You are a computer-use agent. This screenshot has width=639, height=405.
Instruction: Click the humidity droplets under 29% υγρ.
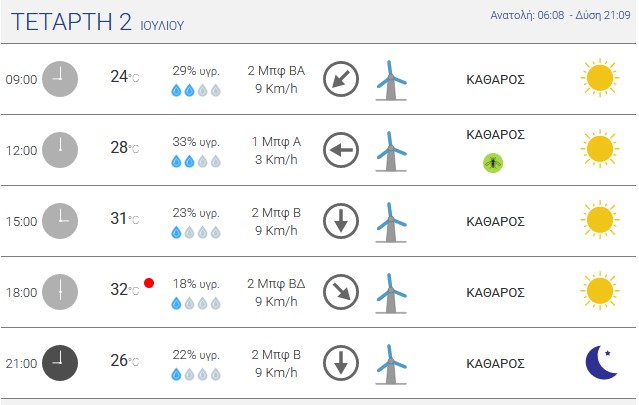[x=196, y=90]
